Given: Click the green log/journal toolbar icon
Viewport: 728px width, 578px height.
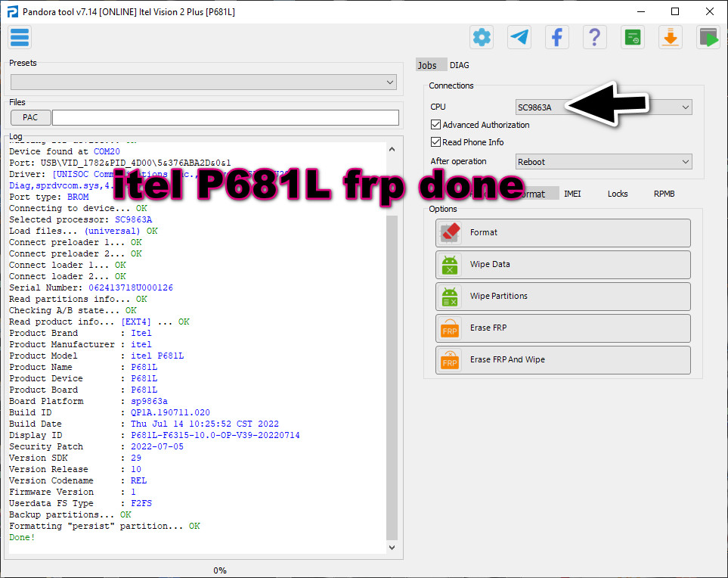Looking at the screenshot, I should point(632,37).
